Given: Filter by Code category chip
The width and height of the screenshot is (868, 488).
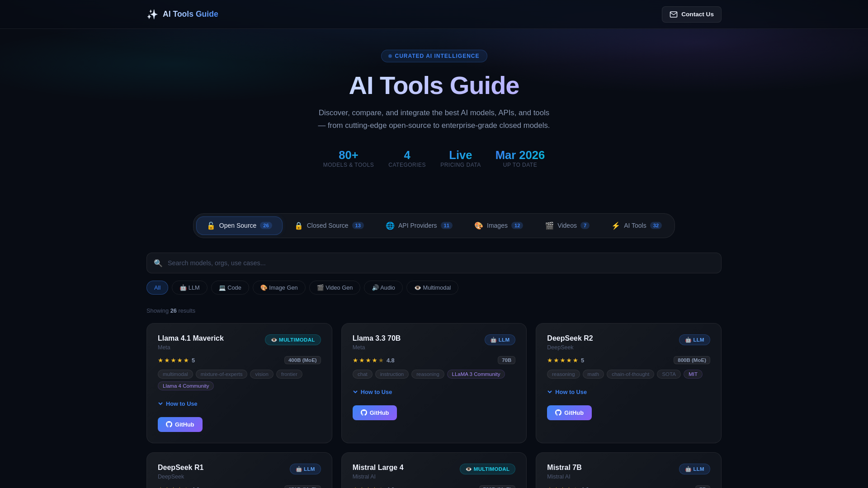Looking at the screenshot, I should click(x=230, y=288).
